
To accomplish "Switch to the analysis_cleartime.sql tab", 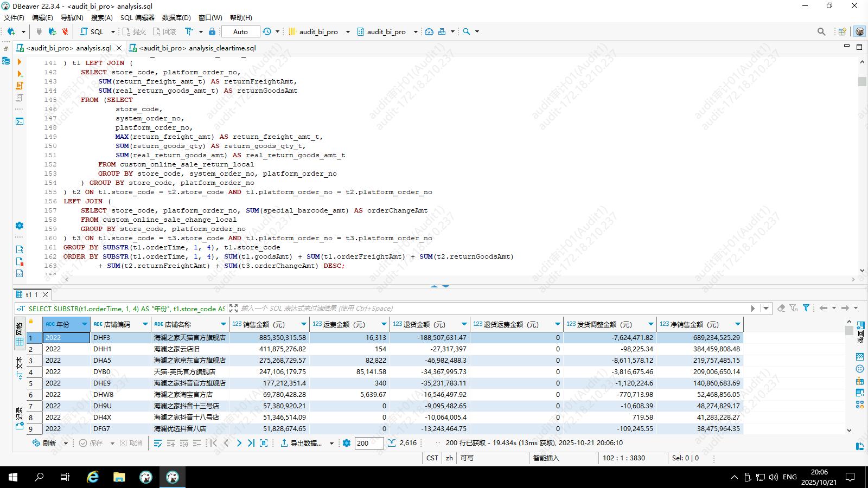I will tap(197, 48).
